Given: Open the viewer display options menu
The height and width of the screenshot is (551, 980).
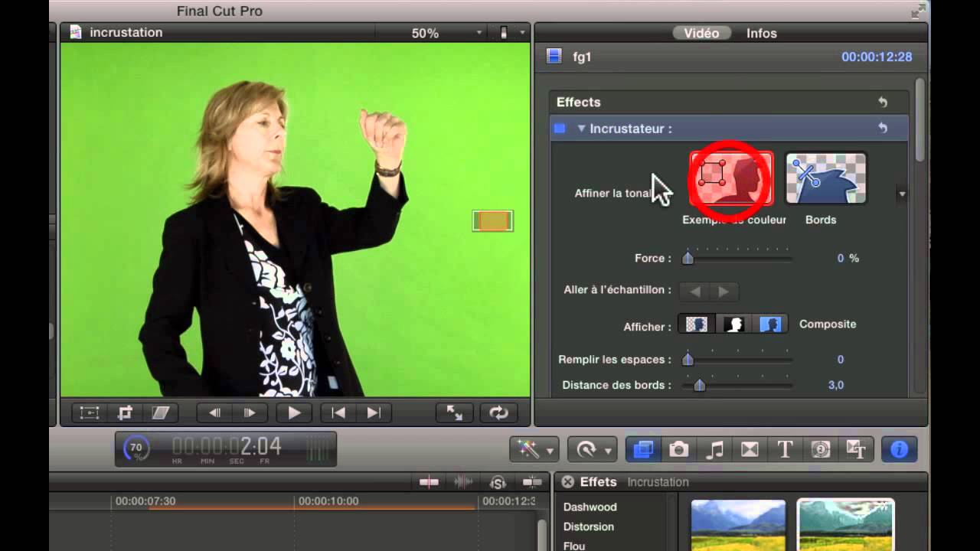Looking at the screenshot, I should click(512, 33).
